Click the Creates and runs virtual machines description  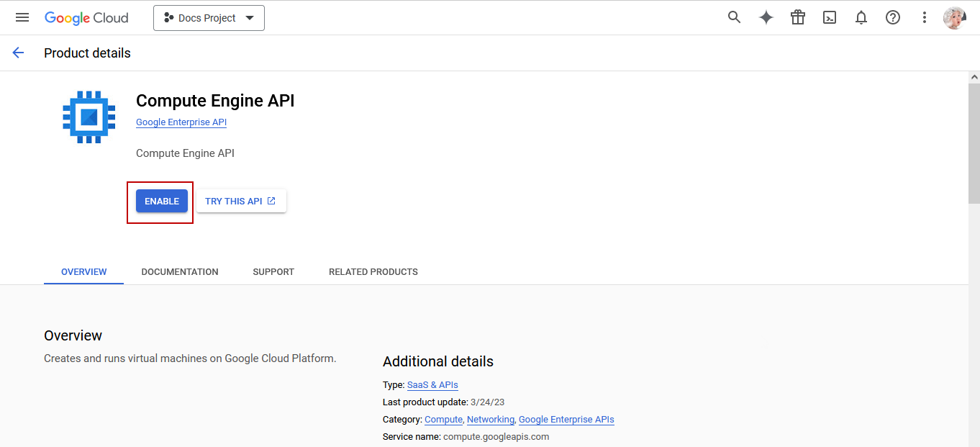(x=190, y=358)
